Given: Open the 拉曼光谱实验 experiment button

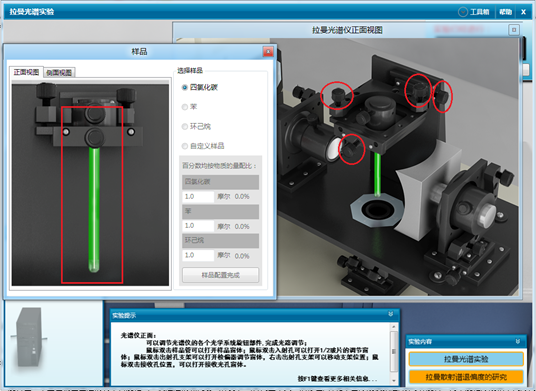Looking at the screenshot, I should tap(466, 359).
